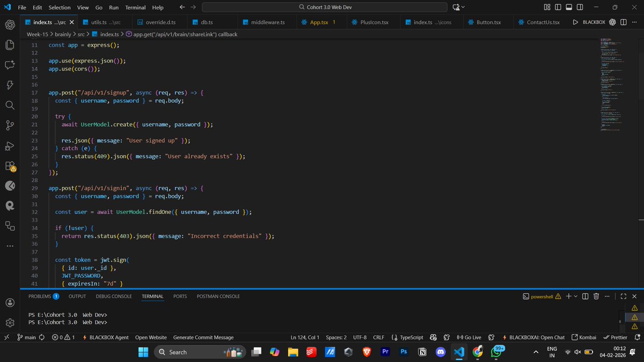The image size is (644, 362).
Task: Open the Explorer view in activity bar
Action: 10,45
